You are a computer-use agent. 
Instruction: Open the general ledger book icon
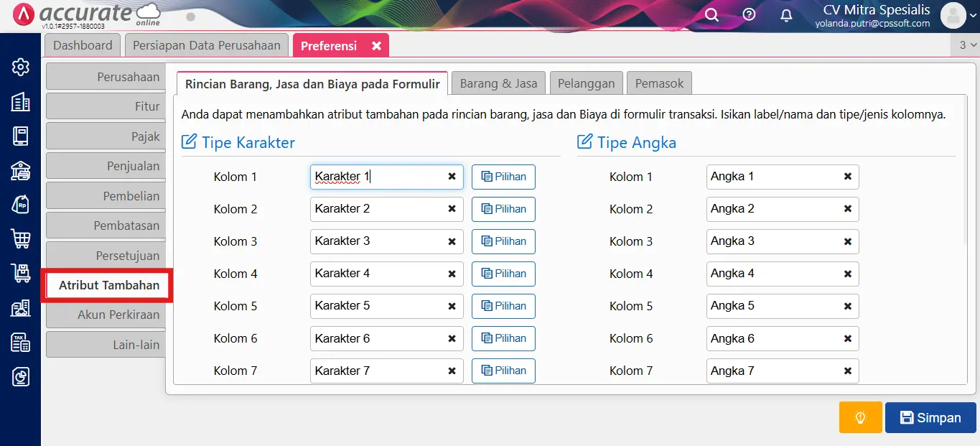click(21, 136)
